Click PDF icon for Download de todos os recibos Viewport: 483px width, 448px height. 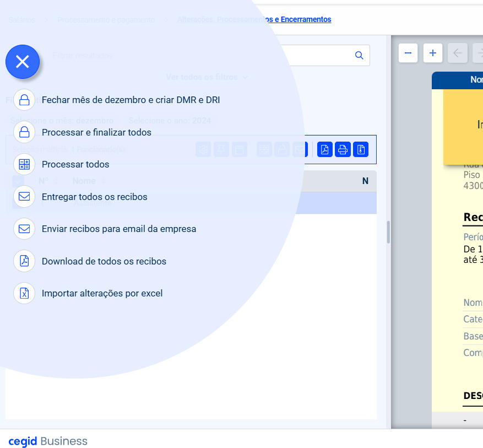[24, 261]
